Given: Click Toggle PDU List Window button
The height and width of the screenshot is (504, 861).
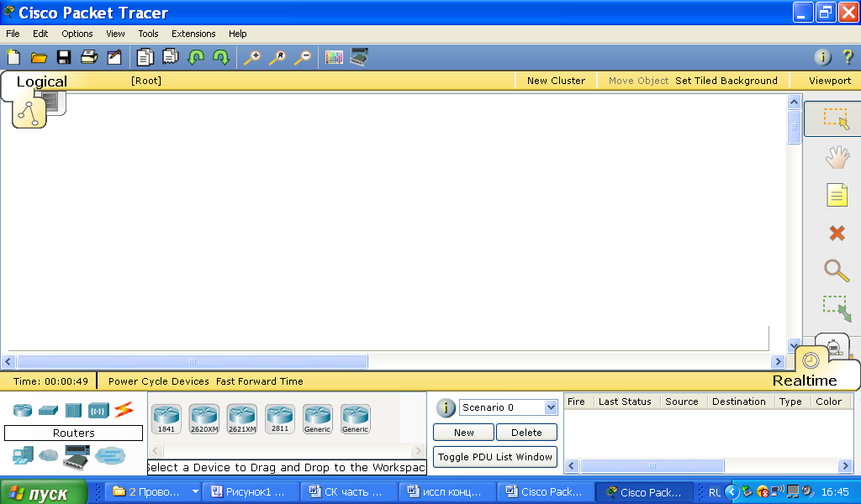Looking at the screenshot, I should click(494, 457).
